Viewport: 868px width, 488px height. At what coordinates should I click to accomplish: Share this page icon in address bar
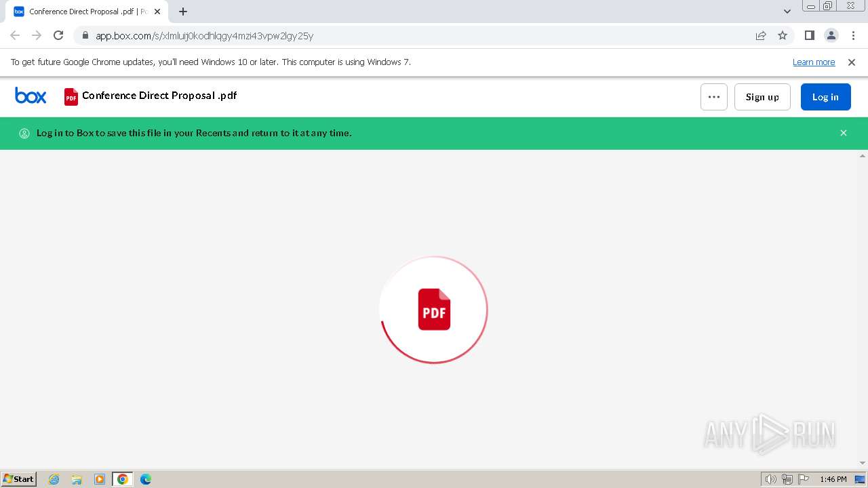click(x=761, y=35)
